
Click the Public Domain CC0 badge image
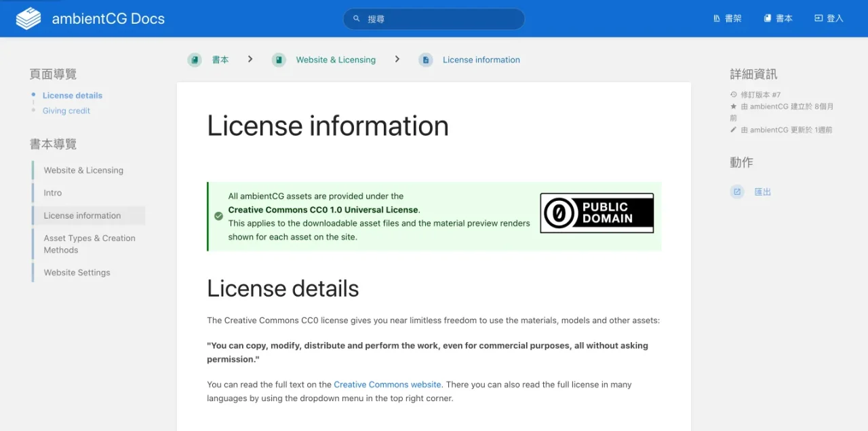point(597,213)
